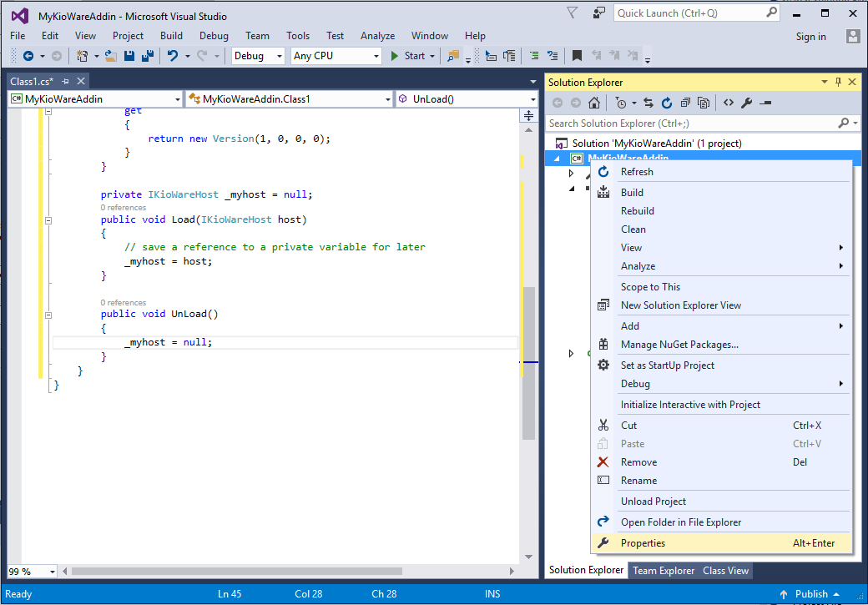
Task: Click the Solution Explorer Home icon
Action: coord(594,103)
